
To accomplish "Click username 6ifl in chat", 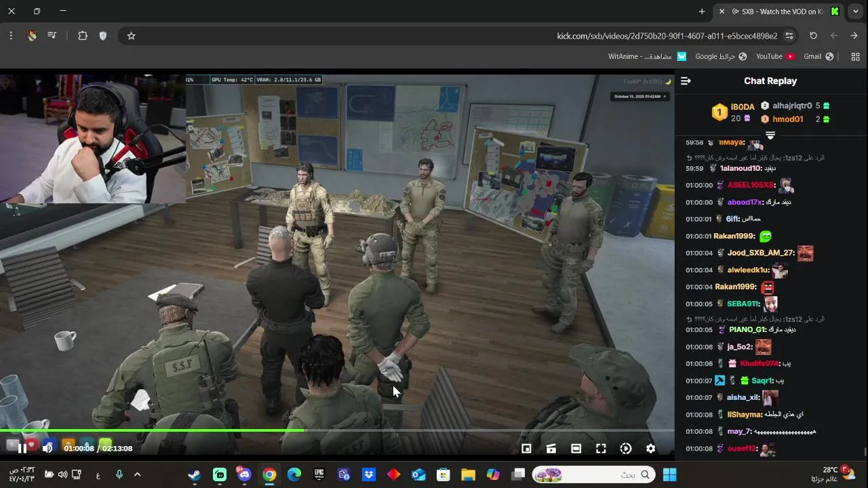I will (x=732, y=219).
